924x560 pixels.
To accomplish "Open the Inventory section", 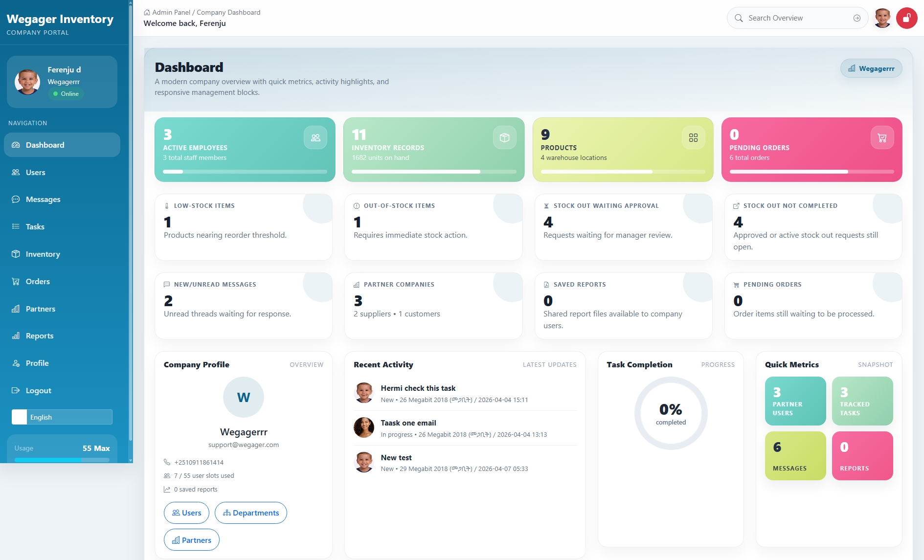I will (x=62, y=254).
